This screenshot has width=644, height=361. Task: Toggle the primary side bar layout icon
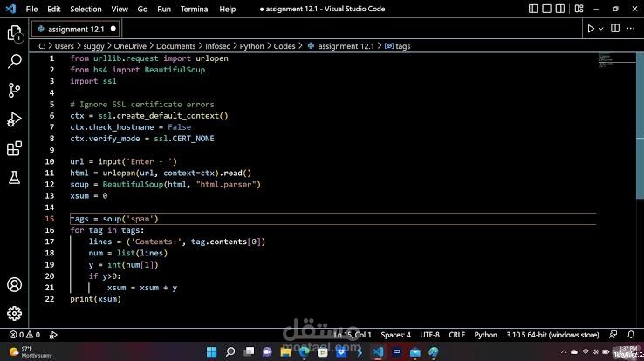point(533,9)
